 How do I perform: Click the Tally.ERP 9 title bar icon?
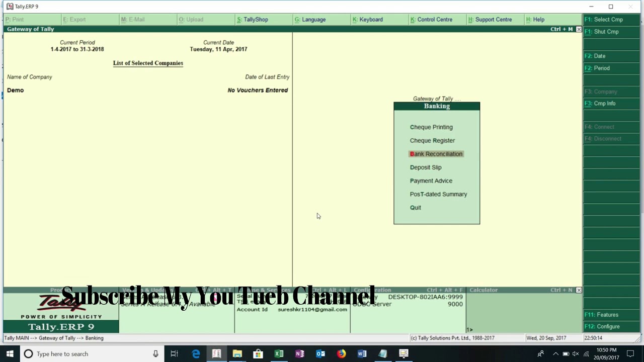pyautogui.click(x=10, y=7)
